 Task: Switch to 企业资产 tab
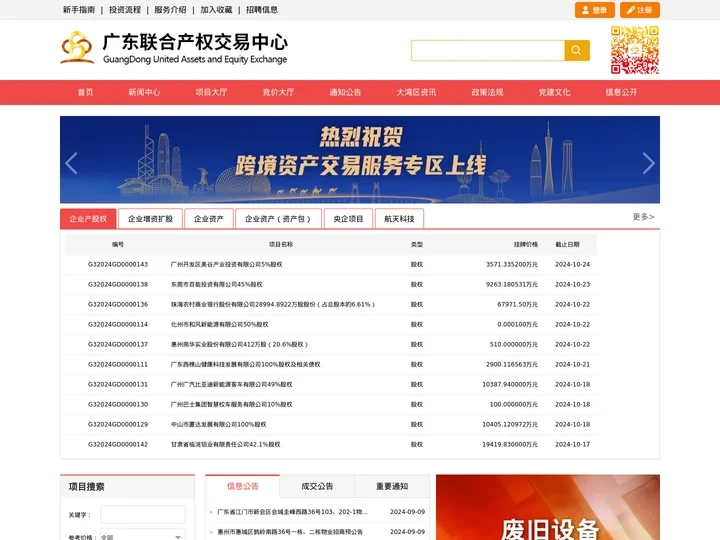coord(209,219)
